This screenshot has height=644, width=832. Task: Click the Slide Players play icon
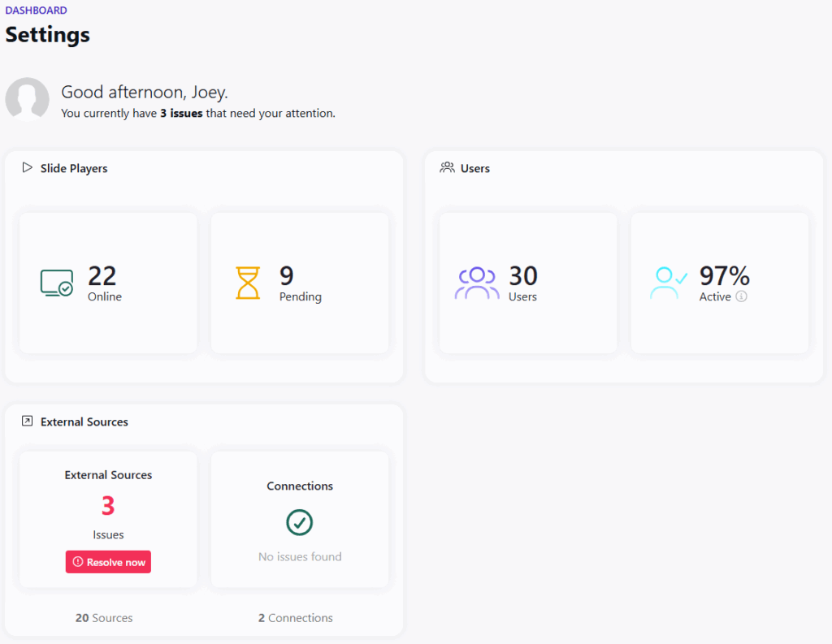point(25,168)
